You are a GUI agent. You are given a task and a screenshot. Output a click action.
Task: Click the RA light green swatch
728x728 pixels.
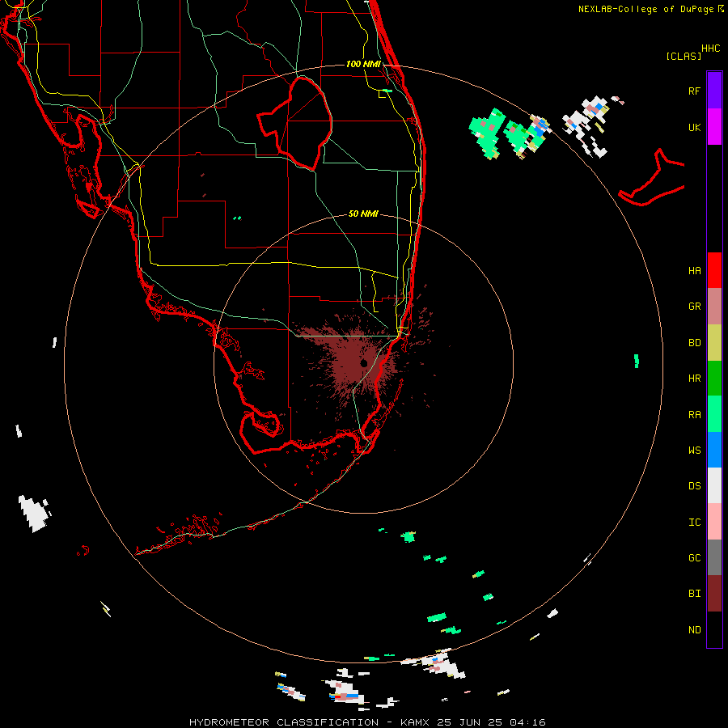coord(714,414)
